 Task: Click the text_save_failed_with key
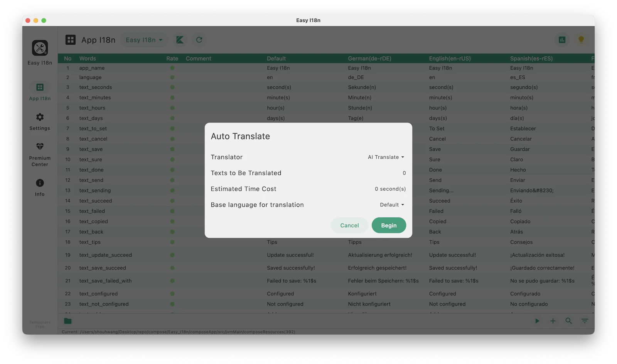coord(105,281)
